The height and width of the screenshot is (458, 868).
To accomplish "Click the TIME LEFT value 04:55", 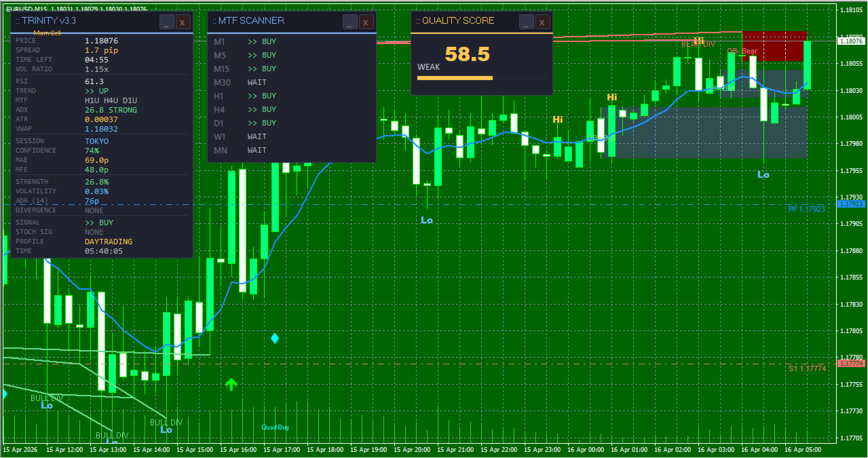I will coord(96,60).
